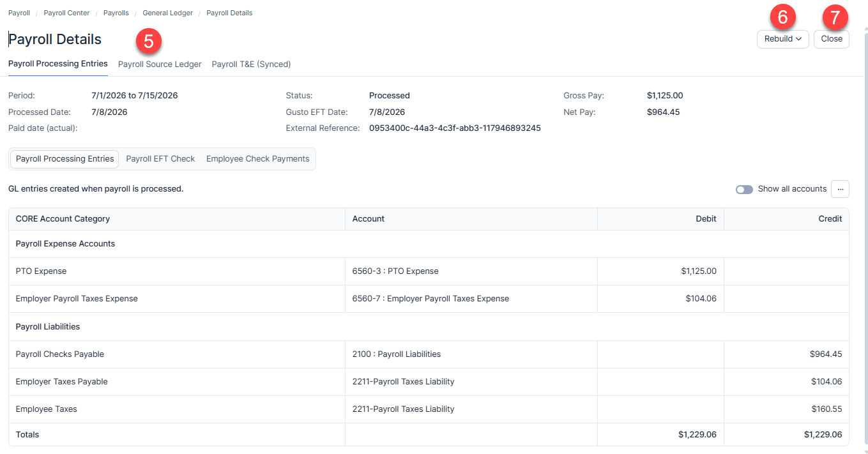The image size is (868, 454).
Task: Click the Gusto EFT Date 7/8/2026 value
Action: [x=387, y=112]
